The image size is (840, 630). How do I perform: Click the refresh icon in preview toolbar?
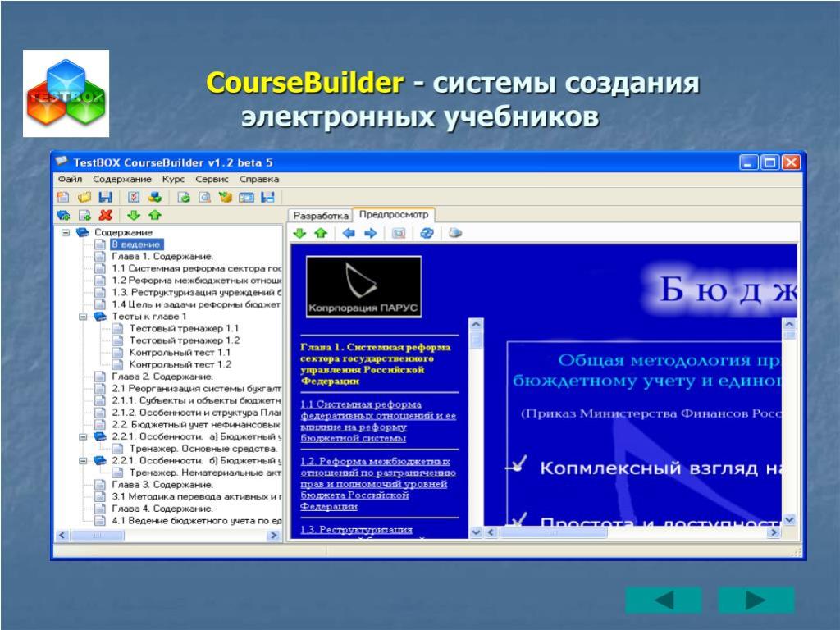pyautogui.click(x=426, y=233)
